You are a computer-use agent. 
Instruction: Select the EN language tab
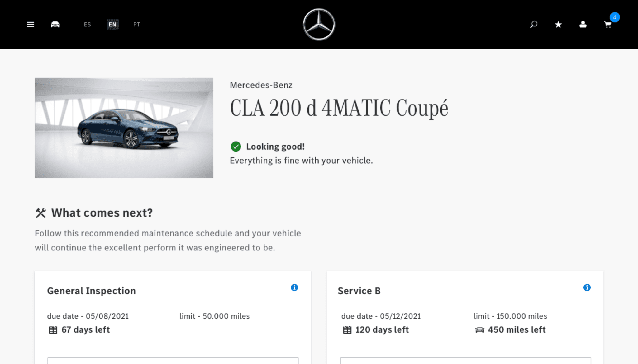click(x=112, y=24)
